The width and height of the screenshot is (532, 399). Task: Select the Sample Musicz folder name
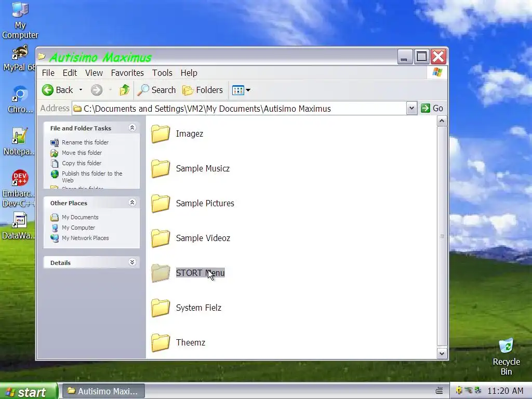point(203,169)
